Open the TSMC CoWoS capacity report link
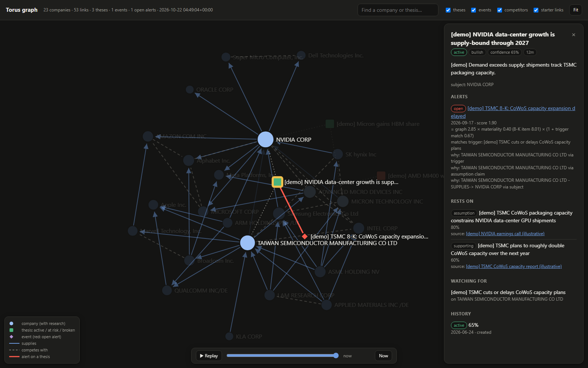 click(x=514, y=266)
